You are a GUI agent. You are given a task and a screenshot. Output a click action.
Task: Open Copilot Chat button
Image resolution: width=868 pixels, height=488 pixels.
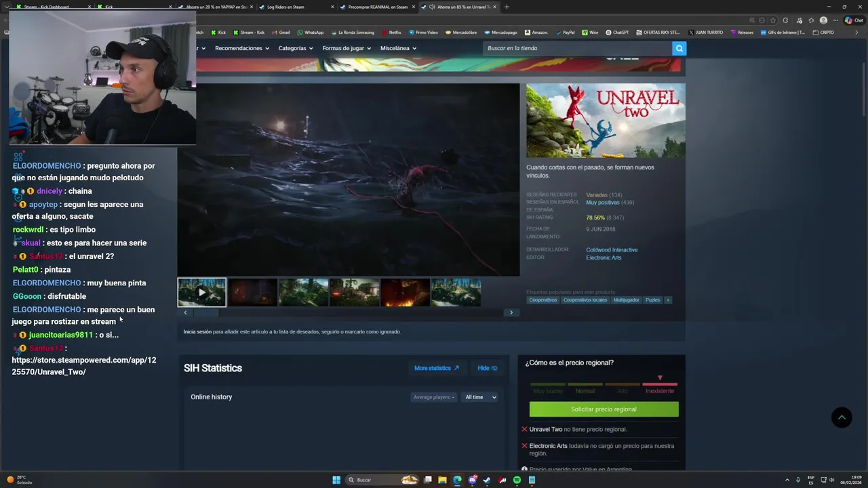tap(853, 20)
